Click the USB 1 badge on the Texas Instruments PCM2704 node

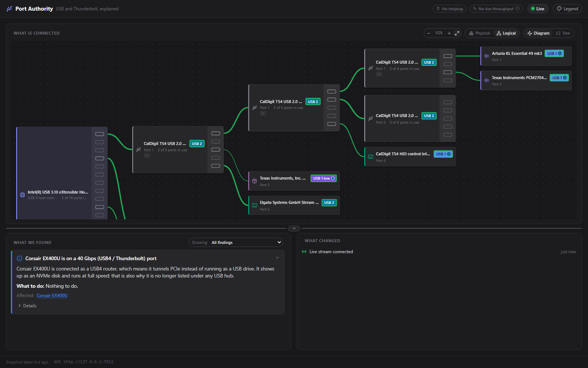[x=559, y=78]
